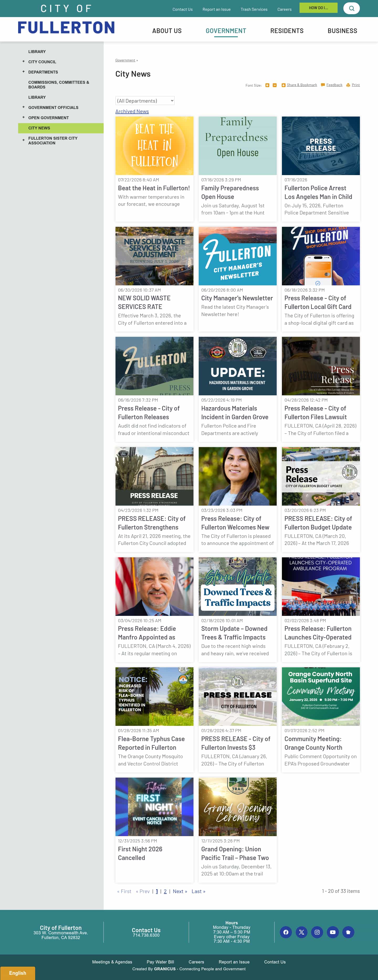Click the Last » pagination link
The height and width of the screenshot is (980, 378).
coord(198,891)
